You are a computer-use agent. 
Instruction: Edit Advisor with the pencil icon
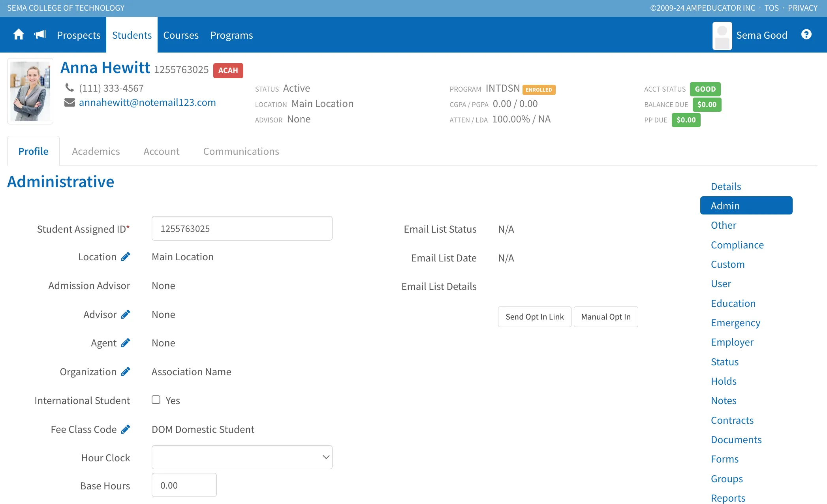126,314
